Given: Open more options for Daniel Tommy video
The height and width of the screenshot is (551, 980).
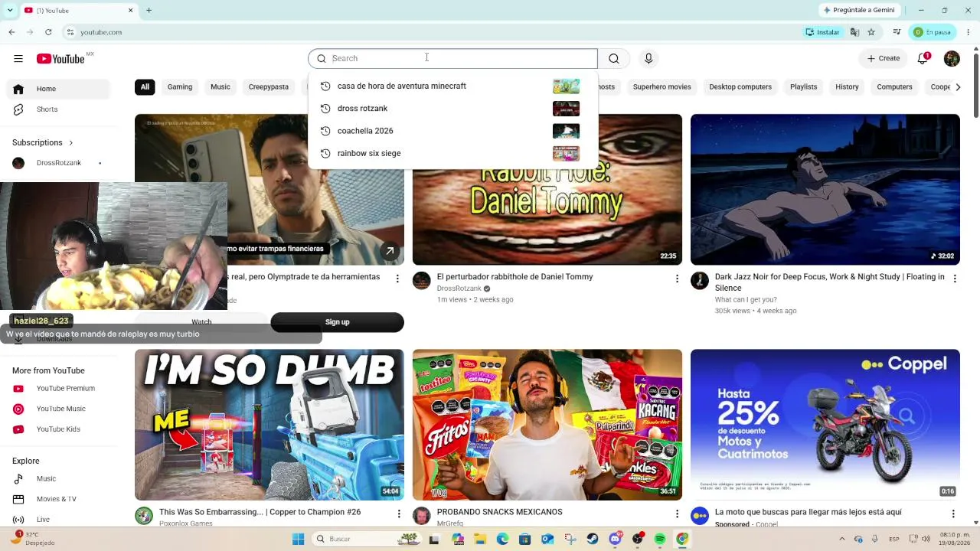Looking at the screenshot, I should tap(677, 279).
